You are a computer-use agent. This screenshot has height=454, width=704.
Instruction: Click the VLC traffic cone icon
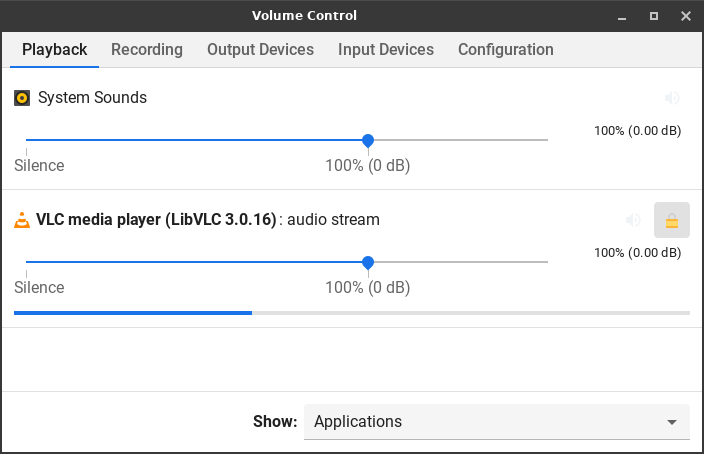click(22, 220)
